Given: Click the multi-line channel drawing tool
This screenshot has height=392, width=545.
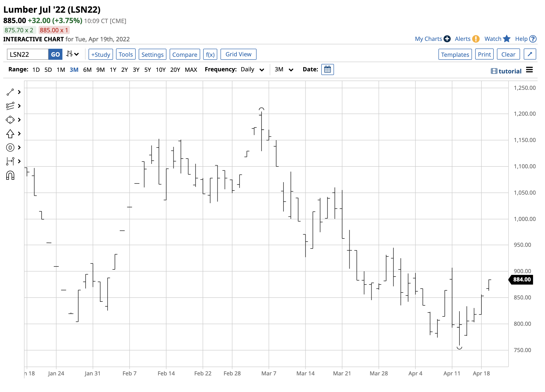Looking at the screenshot, I should tap(10, 106).
